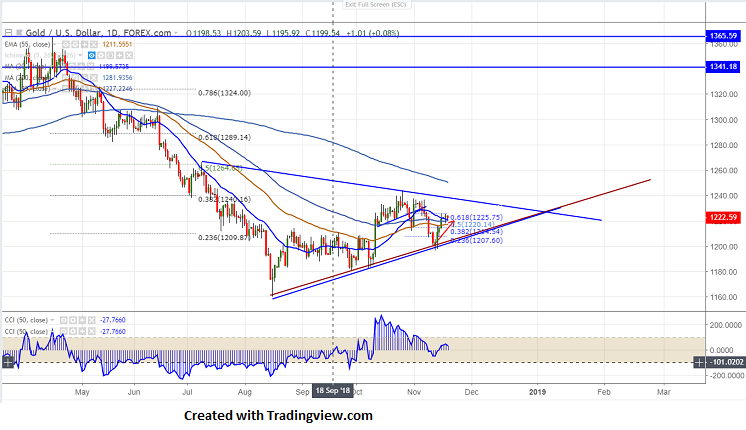Viewport: 746px width, 430px height.
Task: Click the 1300.00 price axis label
Action: pyautogui.click(x=723, y=120)
